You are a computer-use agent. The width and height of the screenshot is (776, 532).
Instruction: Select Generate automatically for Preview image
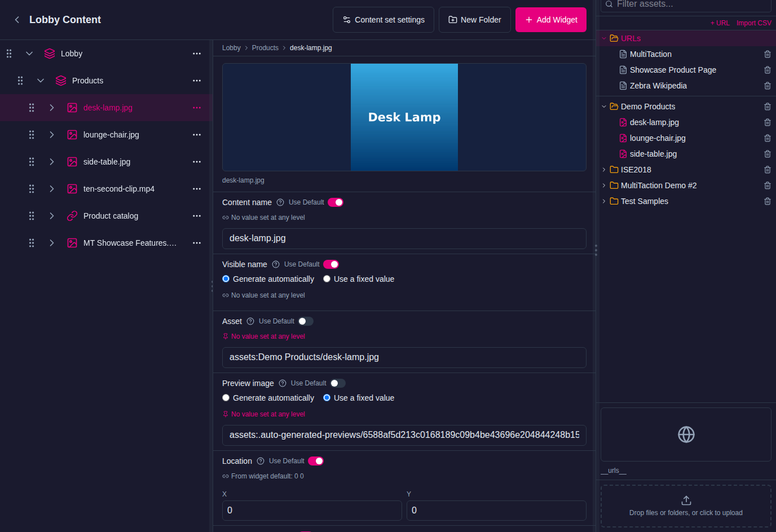226,398
